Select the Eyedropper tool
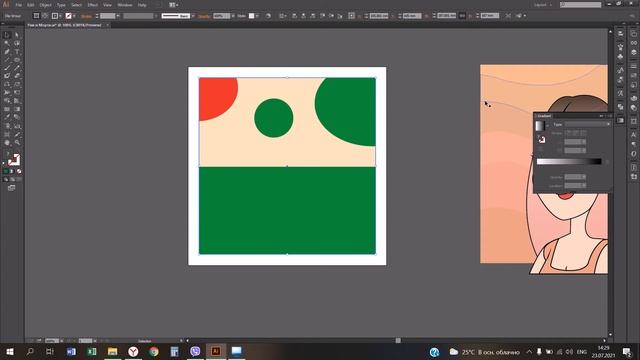The image size is (640, 360). pyautogui.click(x=7, y=117)
